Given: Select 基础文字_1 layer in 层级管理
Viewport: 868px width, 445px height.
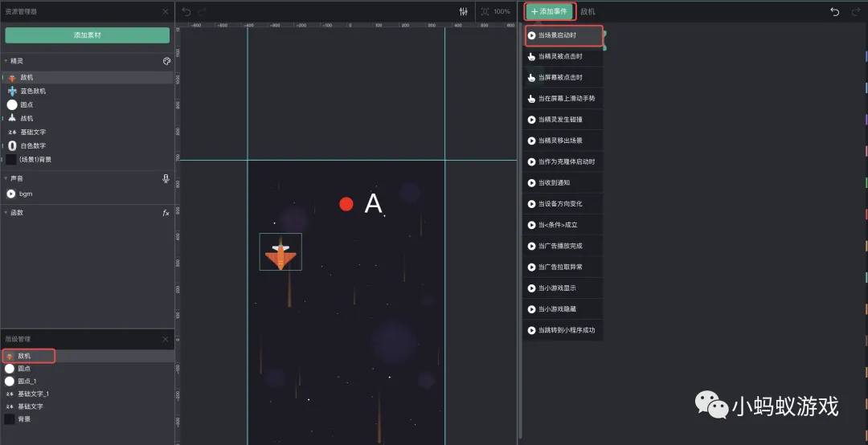Looking at the screenshot, I should click(88, 394).
